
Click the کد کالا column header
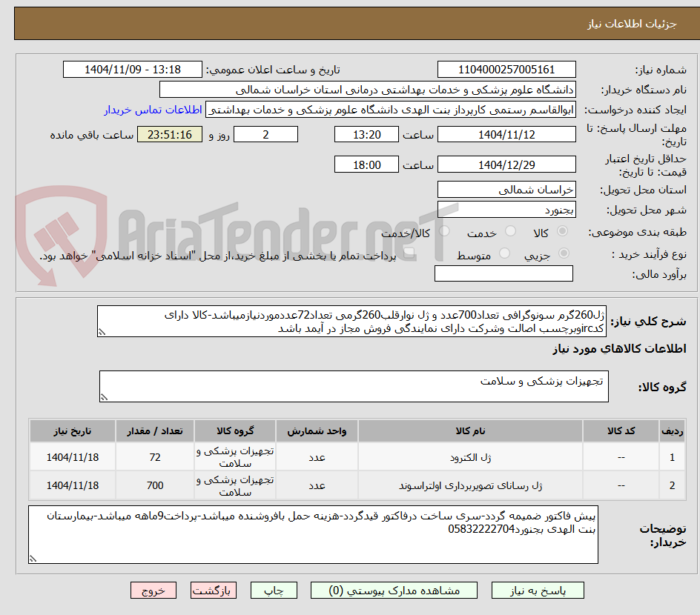pyautogui.click(x=621, y=430)
